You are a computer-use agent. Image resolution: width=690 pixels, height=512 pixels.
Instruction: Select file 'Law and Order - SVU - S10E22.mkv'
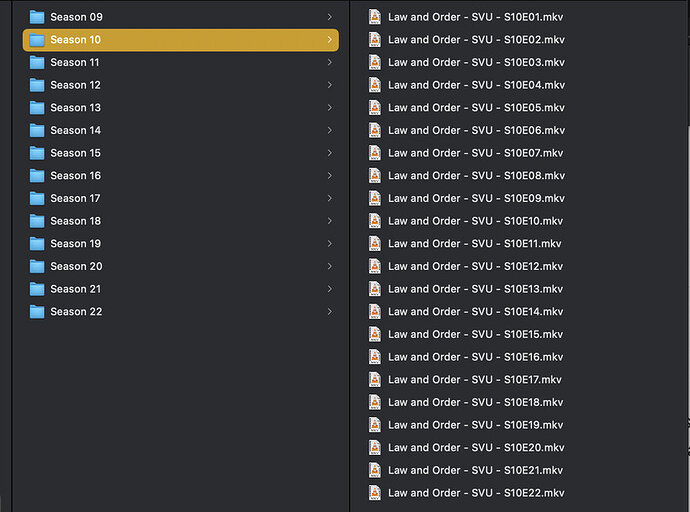[x=476, y=493]
